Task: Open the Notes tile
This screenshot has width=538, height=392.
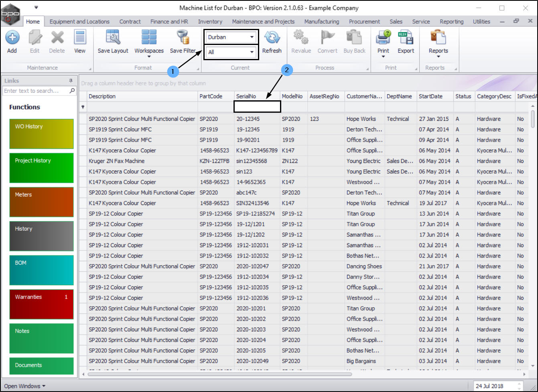Action: pyautogui.click(x=41, y=338)
